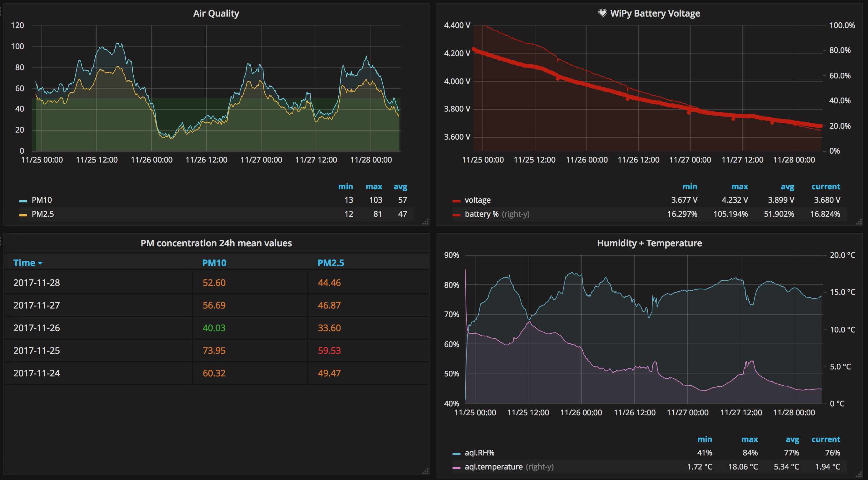
Task: Click the PM2.5 value 46.87
Action: [329, 305]
